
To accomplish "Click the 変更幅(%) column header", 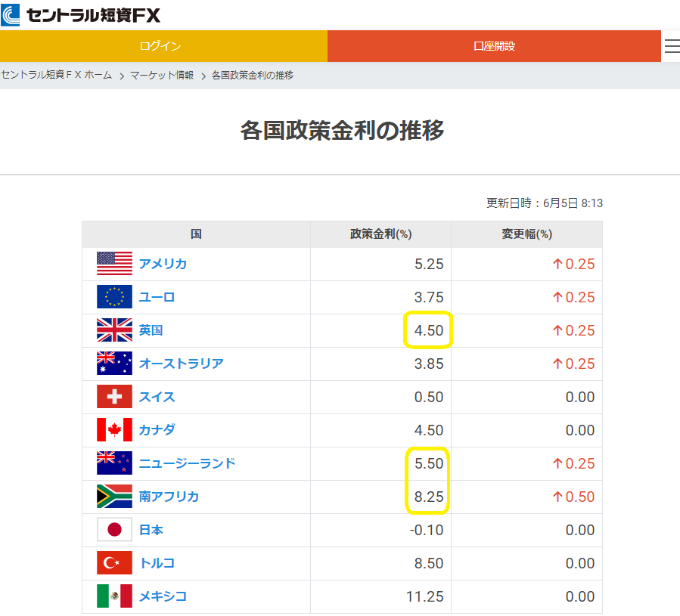I will click(526, 234).
